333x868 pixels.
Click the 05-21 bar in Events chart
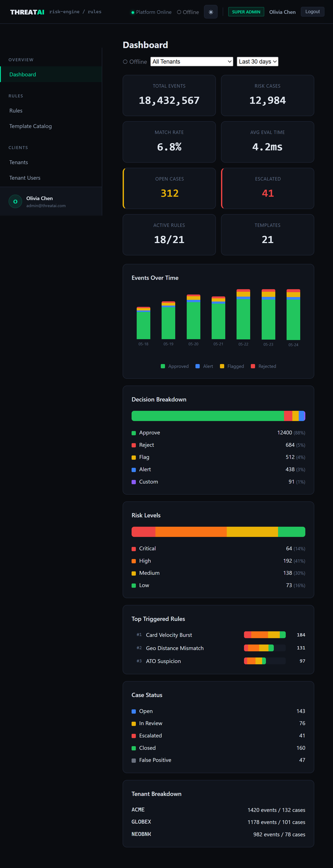(x=218, y=318)
